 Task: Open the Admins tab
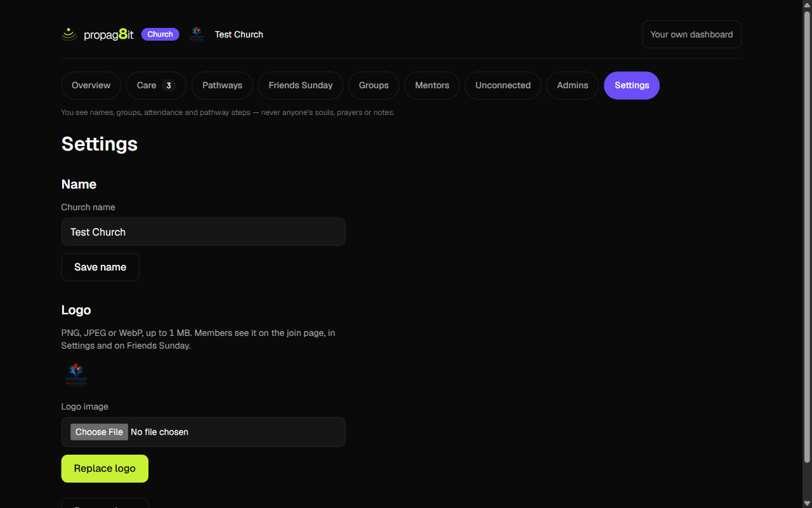[x=573, y=86]
